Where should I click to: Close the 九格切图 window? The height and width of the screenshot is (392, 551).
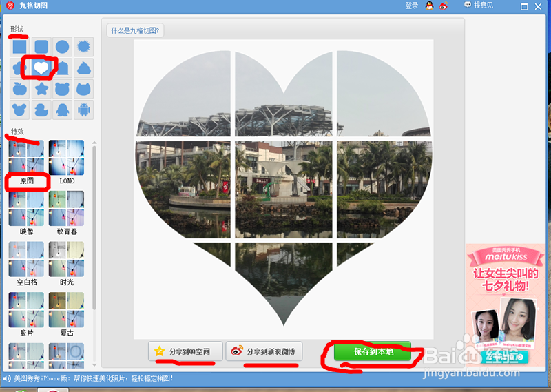click(x=538, y=6)
